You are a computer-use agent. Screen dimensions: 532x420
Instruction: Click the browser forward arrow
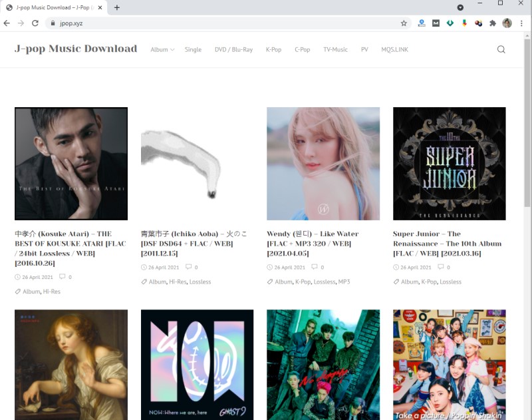click(x=21, y=23)
